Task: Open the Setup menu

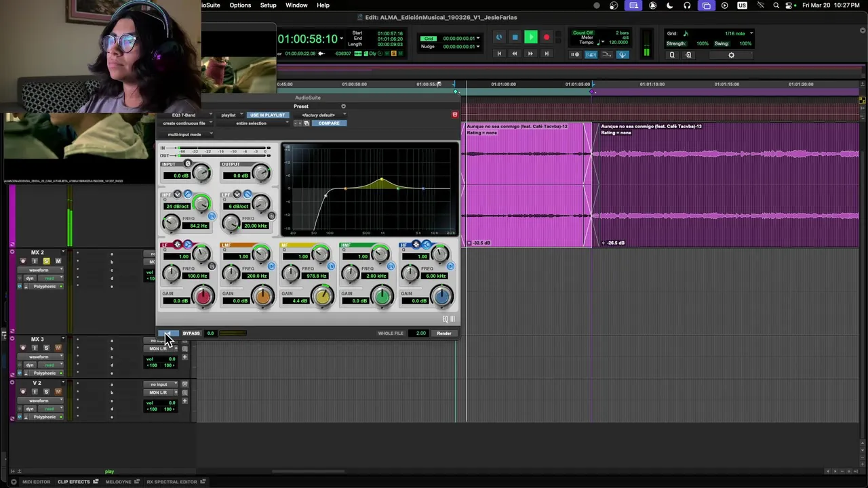Action: [x=268, y=5]
